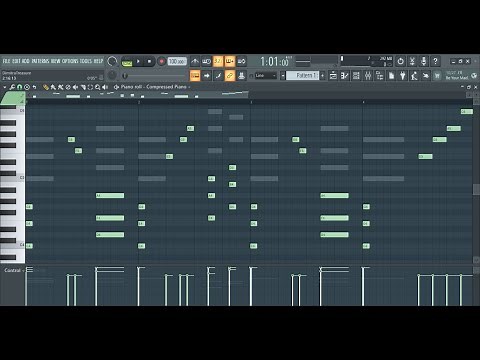The height and width of the screenshot is (360, 480).
Task: Select the Select marquee tool
Action: (90, 87)
